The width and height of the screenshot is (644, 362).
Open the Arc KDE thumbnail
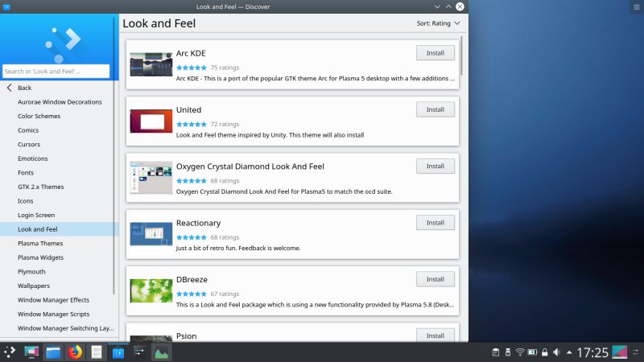(x=151, y=64)
